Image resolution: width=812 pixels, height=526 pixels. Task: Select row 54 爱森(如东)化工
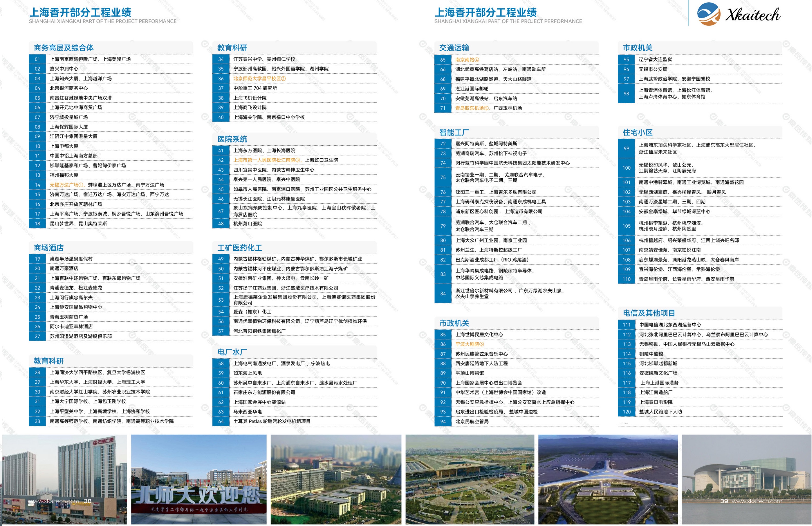coord(295,312)
